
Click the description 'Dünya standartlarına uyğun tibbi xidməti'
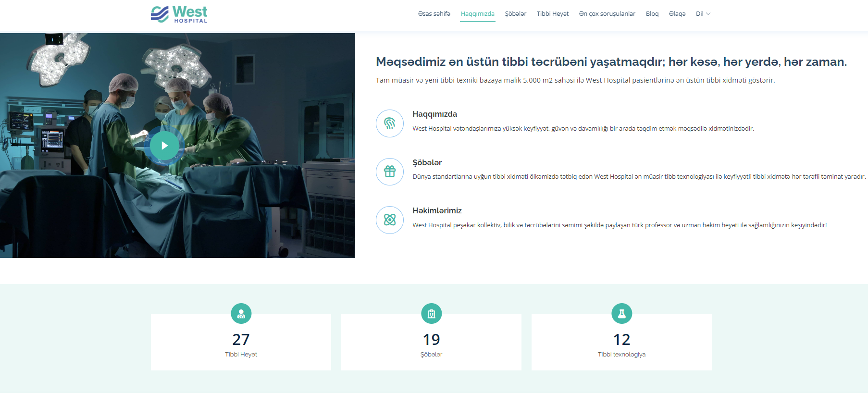click(x=639, y=177)
